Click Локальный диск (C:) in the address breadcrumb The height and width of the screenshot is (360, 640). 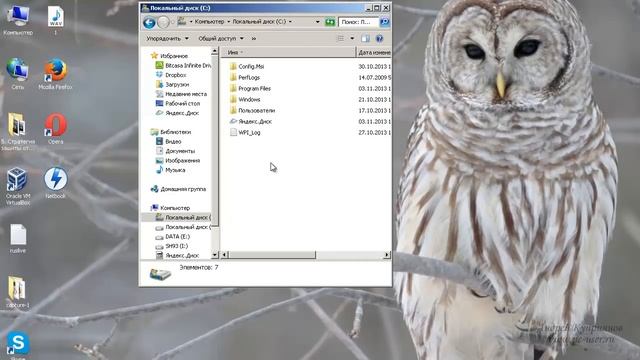pyautogui.click(x=259, y=22)
